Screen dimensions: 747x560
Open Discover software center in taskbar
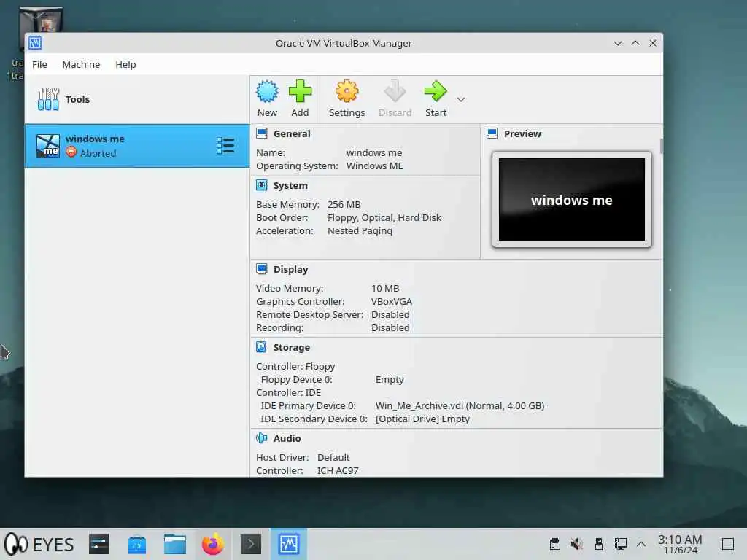(137, 544)
